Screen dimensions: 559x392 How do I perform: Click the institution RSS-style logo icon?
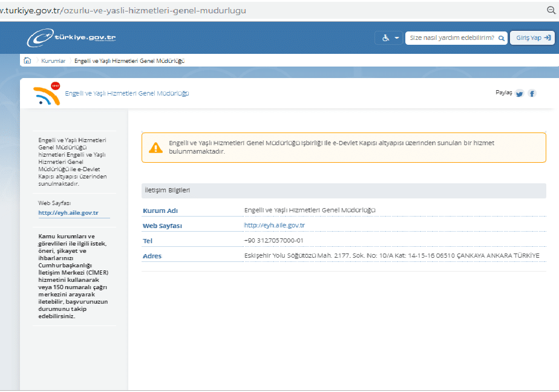tap(47, 94)
